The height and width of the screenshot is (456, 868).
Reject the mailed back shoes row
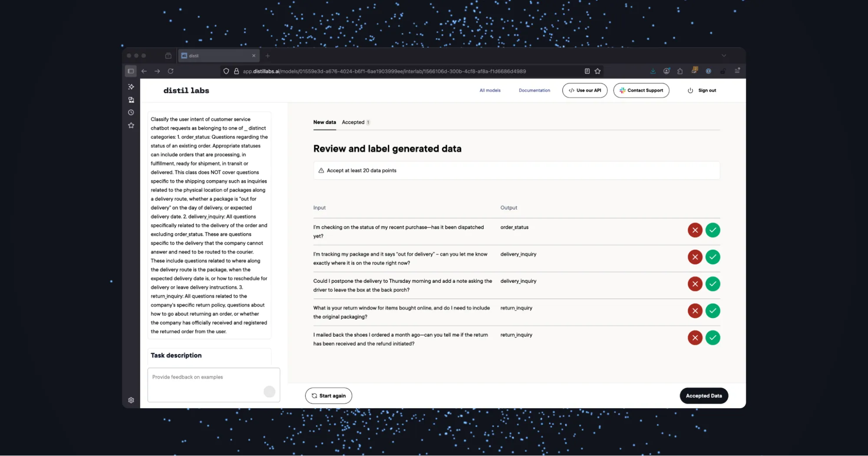[695, 338]
